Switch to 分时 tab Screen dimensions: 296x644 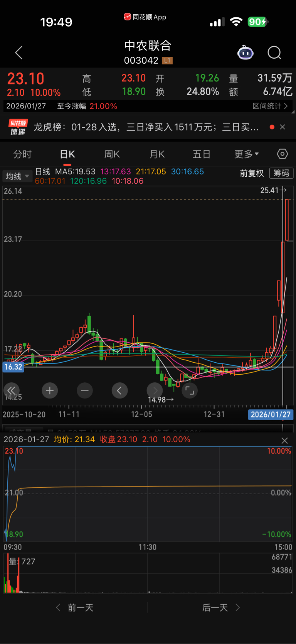coord(22,154)
